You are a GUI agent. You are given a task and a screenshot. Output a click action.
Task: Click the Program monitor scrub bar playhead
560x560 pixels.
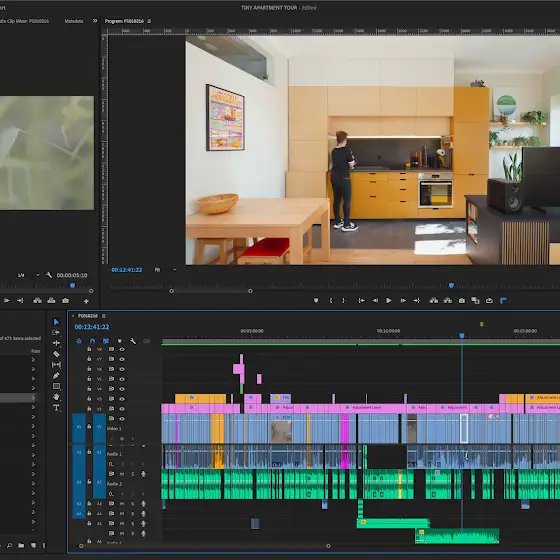click(451, 285)
